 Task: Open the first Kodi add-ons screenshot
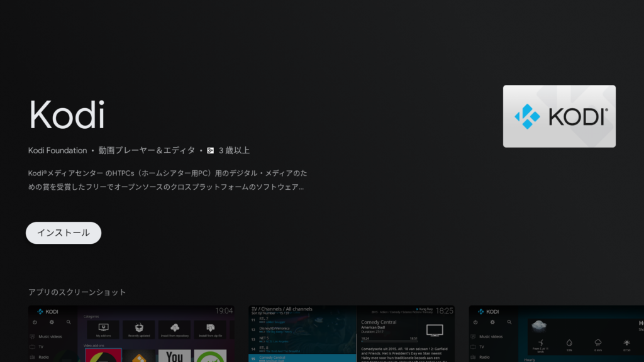pos(131,334)
